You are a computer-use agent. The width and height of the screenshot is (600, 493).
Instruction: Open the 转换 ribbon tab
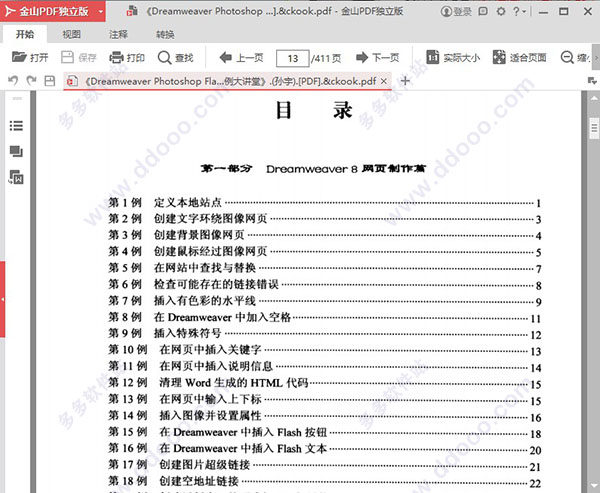165,34
